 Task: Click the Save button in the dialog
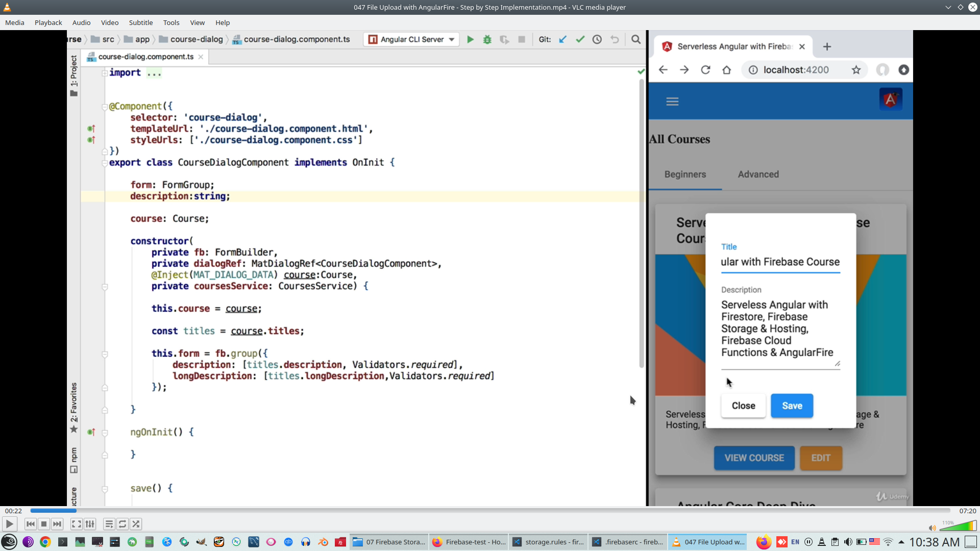click(792, 406)
